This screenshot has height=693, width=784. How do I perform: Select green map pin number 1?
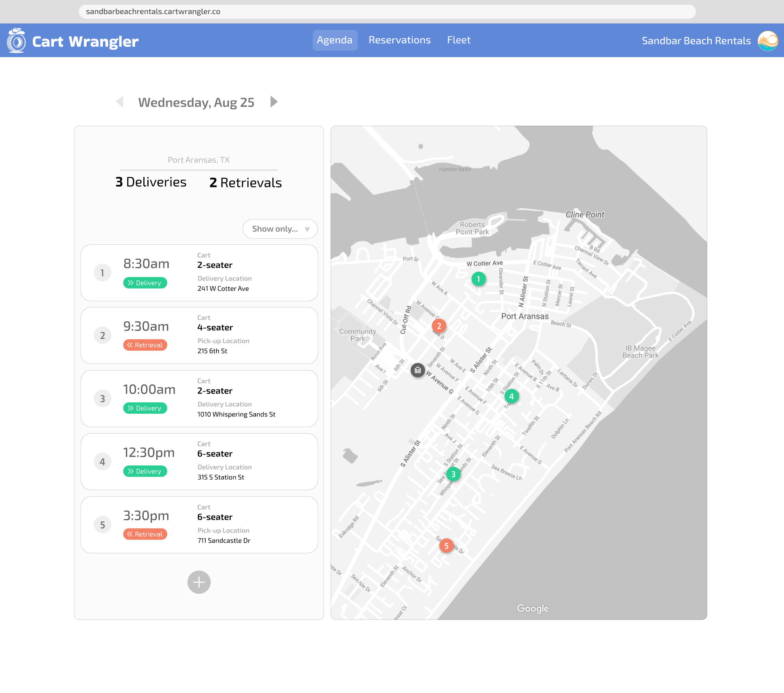point(478,279)
